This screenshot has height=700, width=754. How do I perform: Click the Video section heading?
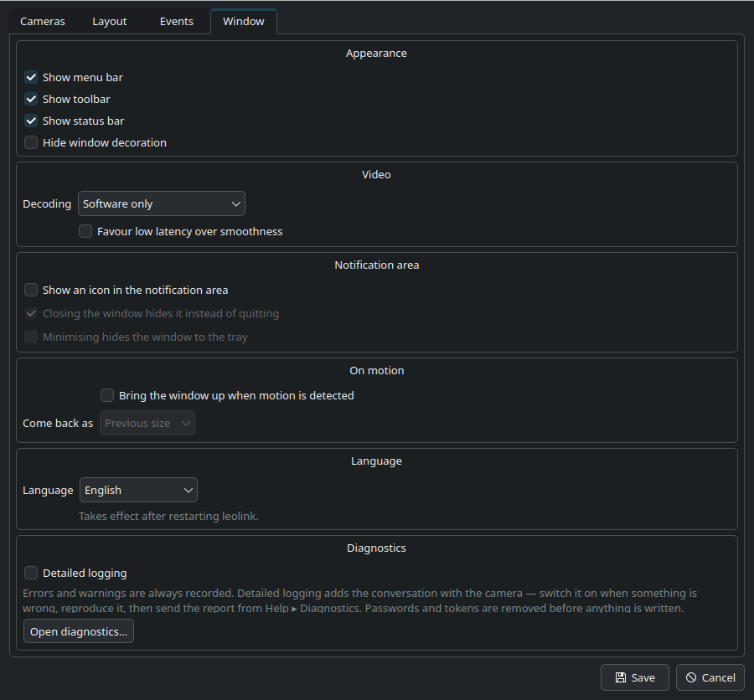376,174
